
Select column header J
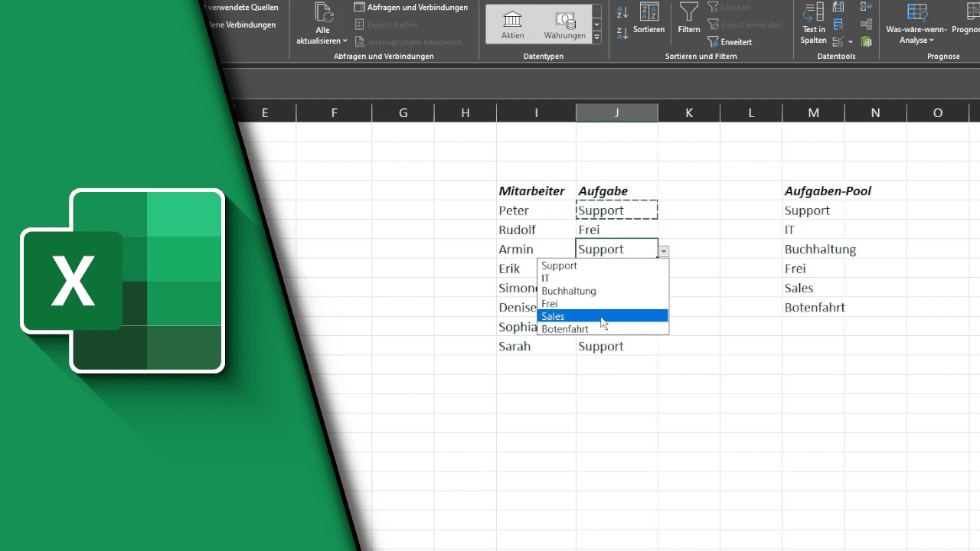point(616,112)
